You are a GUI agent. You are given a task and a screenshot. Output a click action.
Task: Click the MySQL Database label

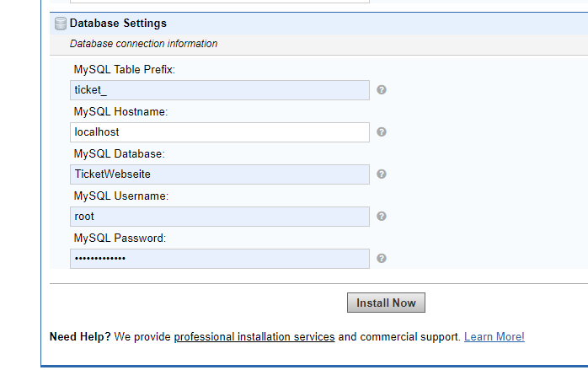(120, 154)
